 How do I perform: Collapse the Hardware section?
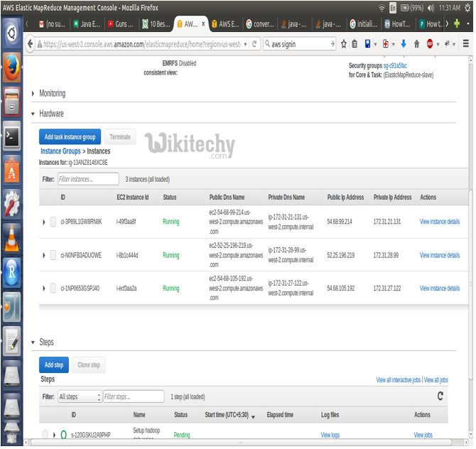coord(33,114)
